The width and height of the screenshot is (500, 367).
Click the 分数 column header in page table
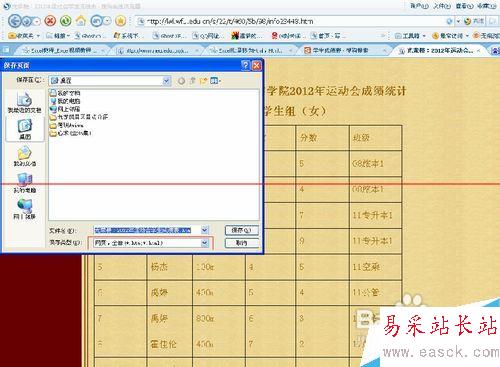pyautogui.click(x=308, y=137)
